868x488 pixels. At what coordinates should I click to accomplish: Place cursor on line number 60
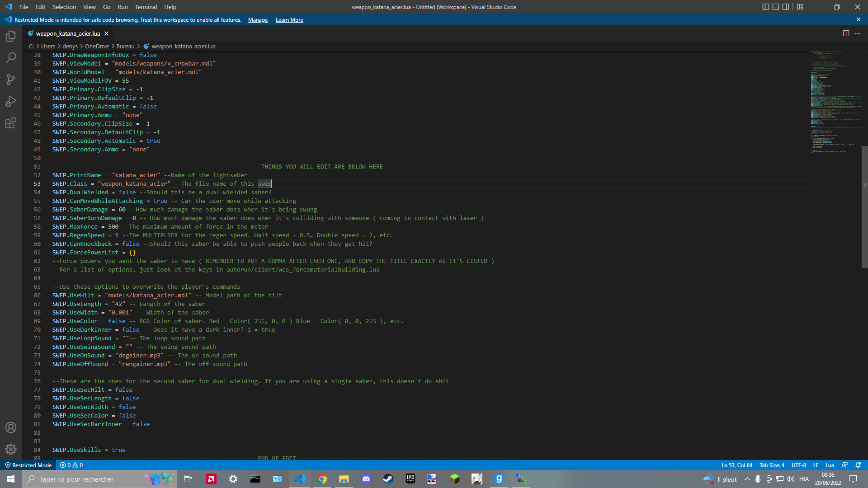[37, 244]
